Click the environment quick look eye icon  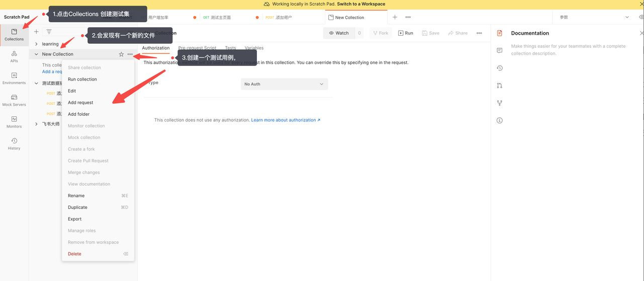pos(641,17)
